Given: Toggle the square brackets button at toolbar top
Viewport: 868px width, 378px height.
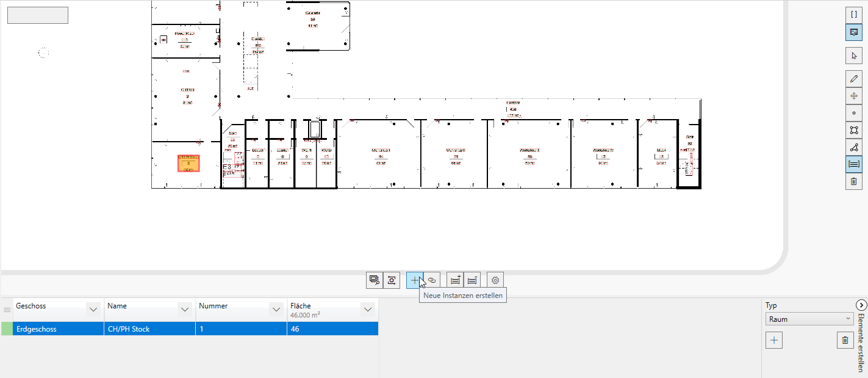Looking at the screenshot, I should (x=853, y=15).
